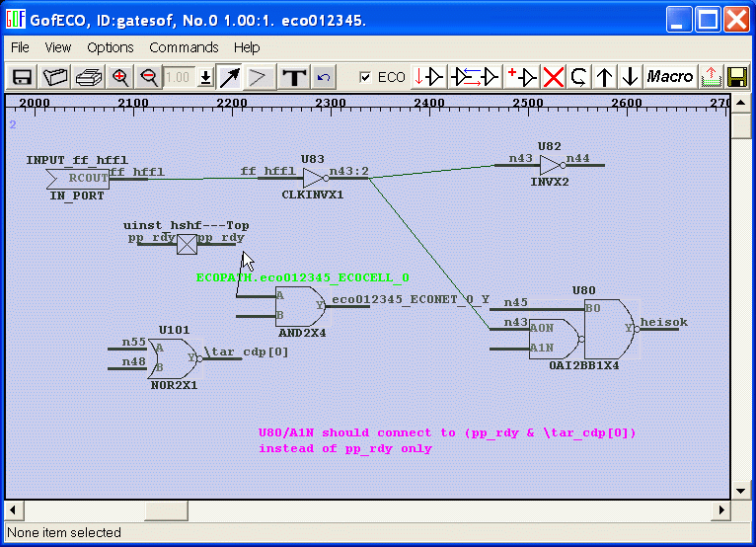
Task: Select the arrow pointer tool
Action: (228, 77)
